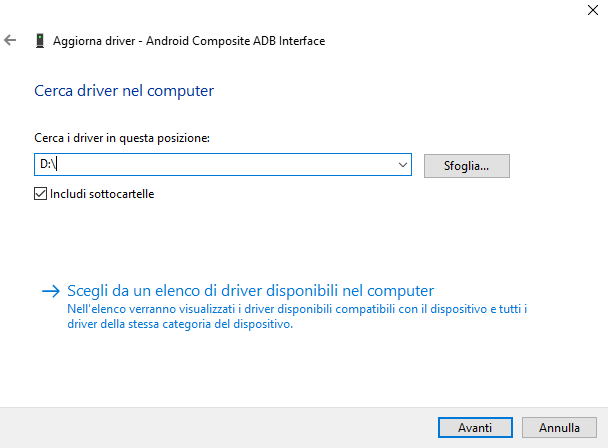The image size is (608, 448).
Task: Click the Cerca i driver in questa posizione label
Action: [122, 138]
